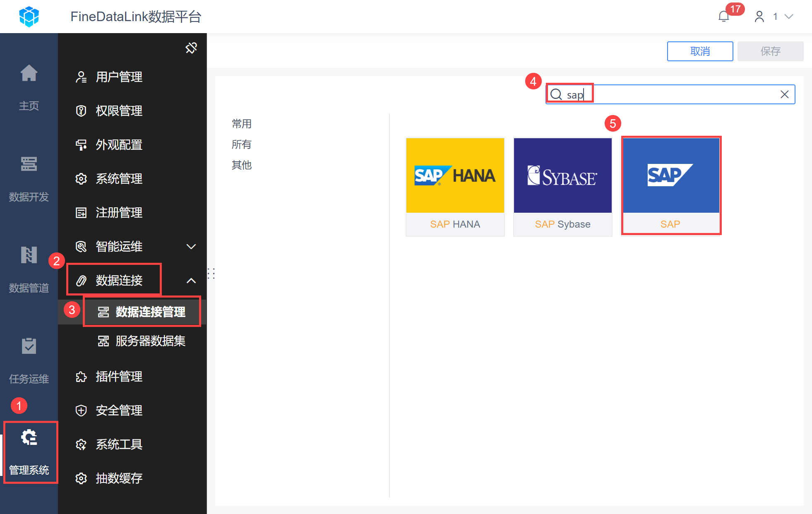
Task: Click the sap search input field
Action: click(670, 95)
